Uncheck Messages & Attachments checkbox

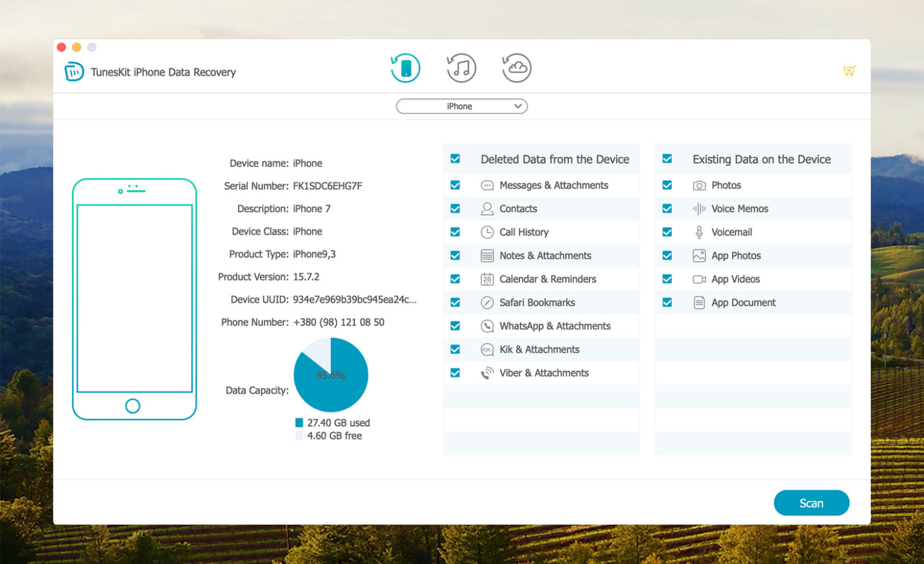[455, 185]
